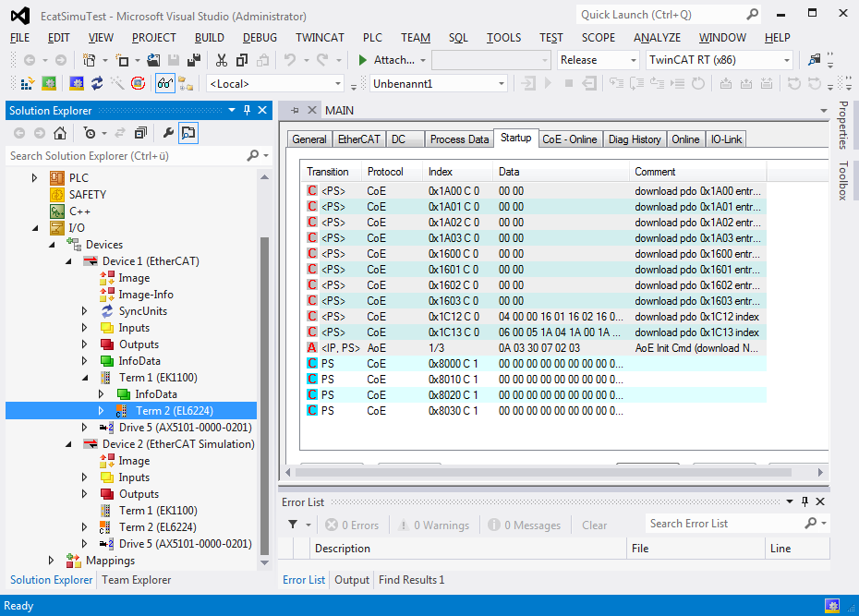
Task: Toggle the 0 Warnings filter
Action: [x=433, y=525]
